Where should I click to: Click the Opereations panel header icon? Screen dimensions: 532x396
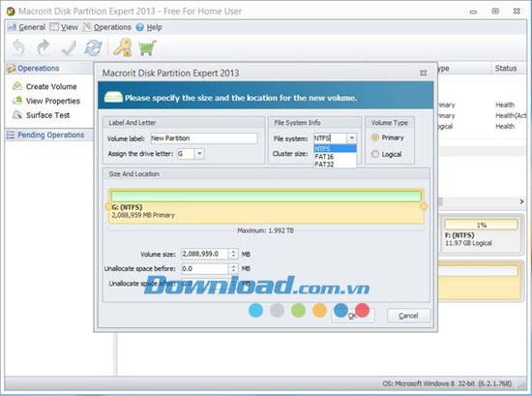pyautogui.click(x=12, y=69)
